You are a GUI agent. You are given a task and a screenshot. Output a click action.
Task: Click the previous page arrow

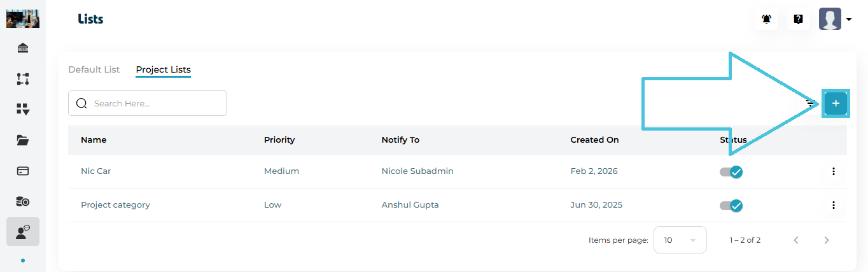pyautogui.click(x=796, y=240)
